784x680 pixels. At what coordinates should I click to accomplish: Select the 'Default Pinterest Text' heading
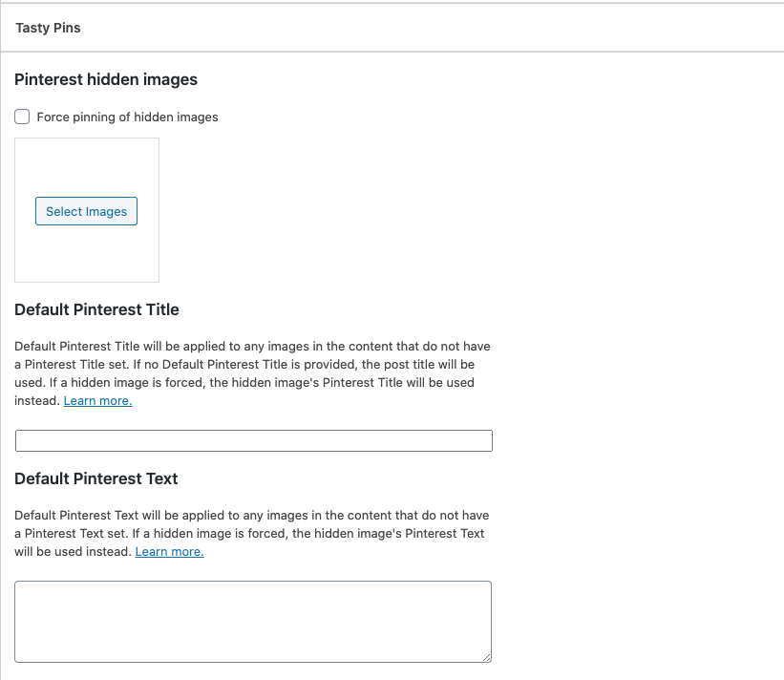(x=96, y=478)
